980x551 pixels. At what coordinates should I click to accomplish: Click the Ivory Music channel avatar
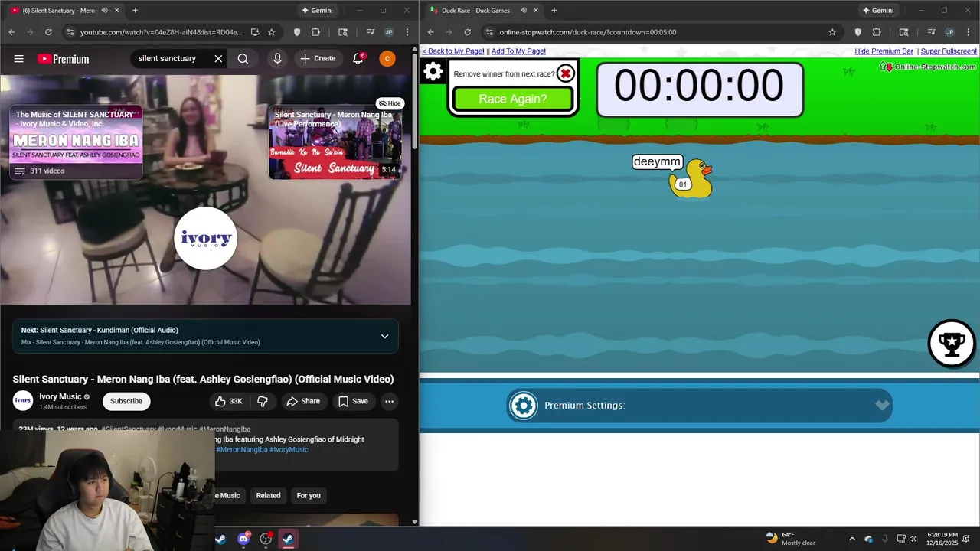[23, 400]
